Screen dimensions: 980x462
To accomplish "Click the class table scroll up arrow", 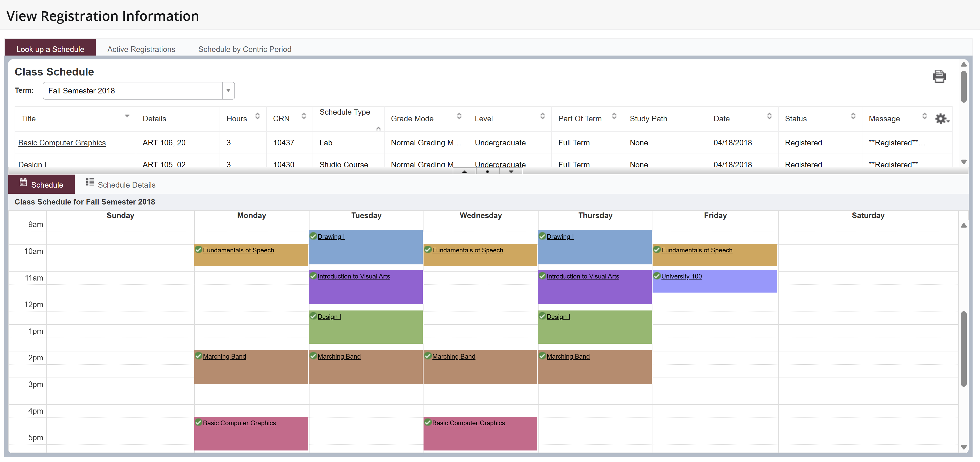I will pyautogui.click(x=963, y=65).
